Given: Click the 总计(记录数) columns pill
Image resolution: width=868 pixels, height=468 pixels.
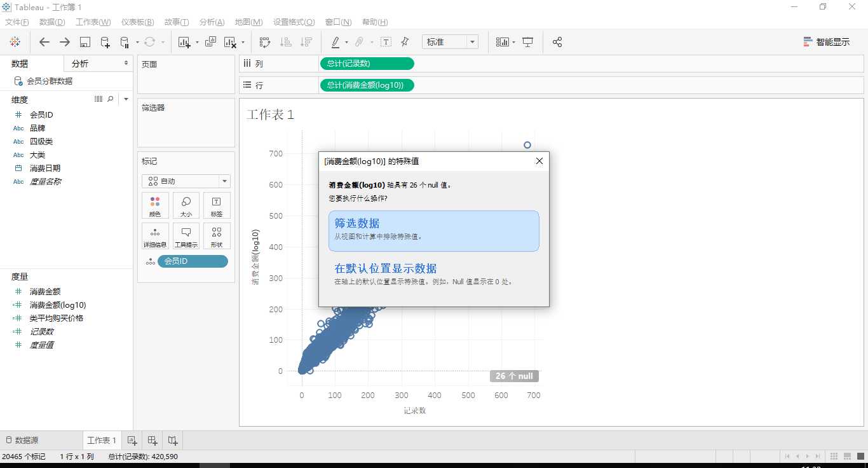Looking at the screenshot, I should [367, 64].
